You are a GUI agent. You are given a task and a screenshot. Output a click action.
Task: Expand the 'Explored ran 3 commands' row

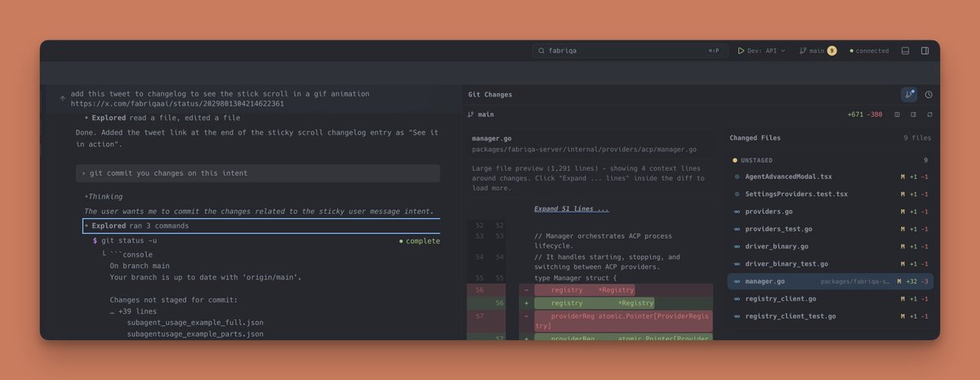click(261, 226)
